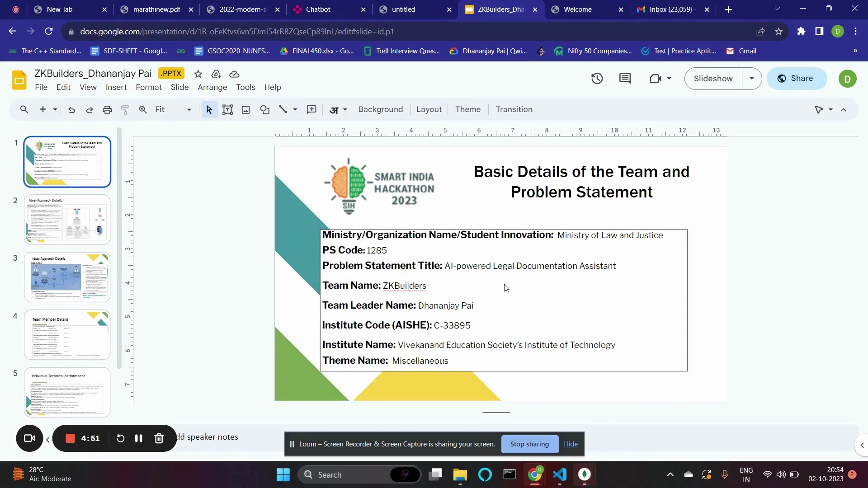The height and width of the screenshot is (488, 868).
Task: Open the Format menu
Action: pyautogui.click(x=149, y=87)
